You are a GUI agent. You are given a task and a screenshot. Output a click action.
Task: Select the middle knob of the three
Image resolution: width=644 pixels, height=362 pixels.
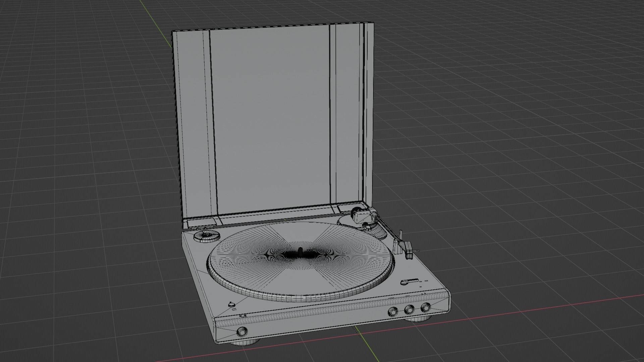tap(409, 310)
